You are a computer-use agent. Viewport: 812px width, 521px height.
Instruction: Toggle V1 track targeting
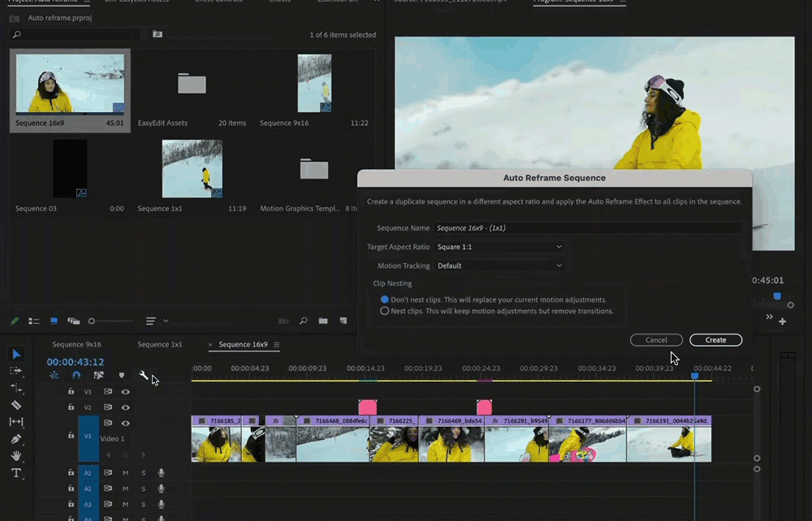88,436
